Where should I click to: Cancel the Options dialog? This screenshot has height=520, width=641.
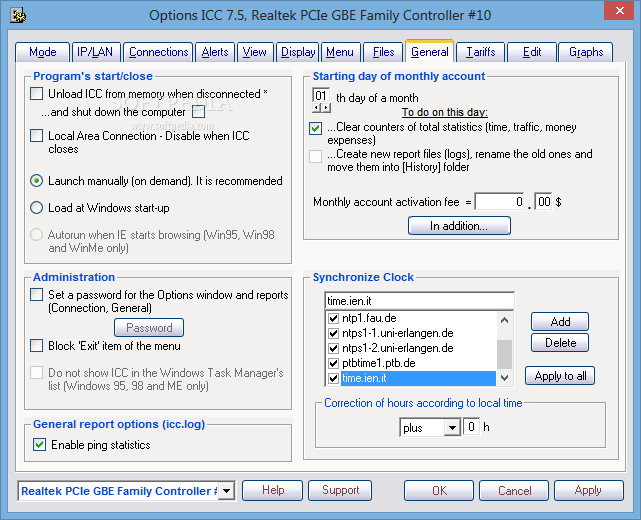point(514,490)
